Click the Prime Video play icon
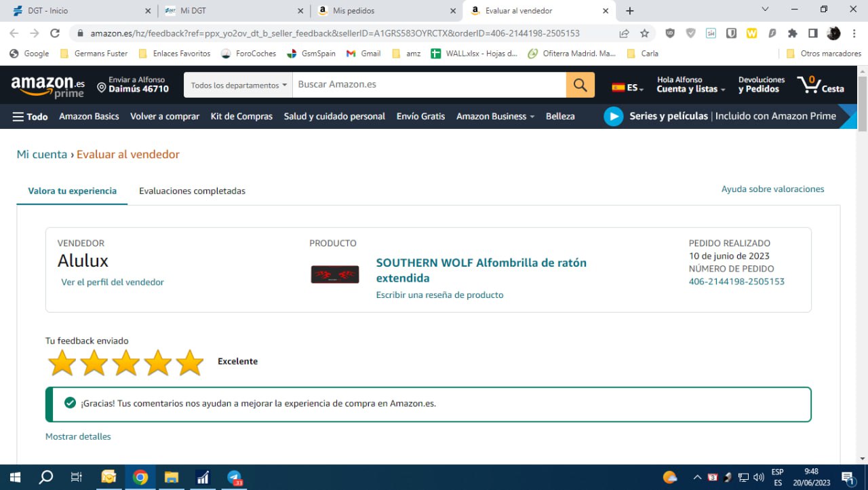 click(x=613, y=116)
